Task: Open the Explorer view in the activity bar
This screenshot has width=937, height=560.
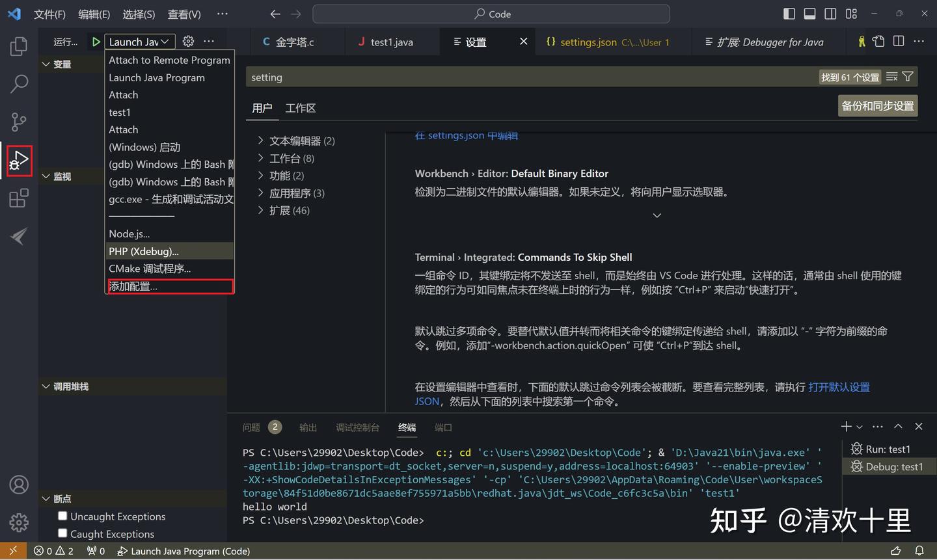Action: [x=18, y=46]
